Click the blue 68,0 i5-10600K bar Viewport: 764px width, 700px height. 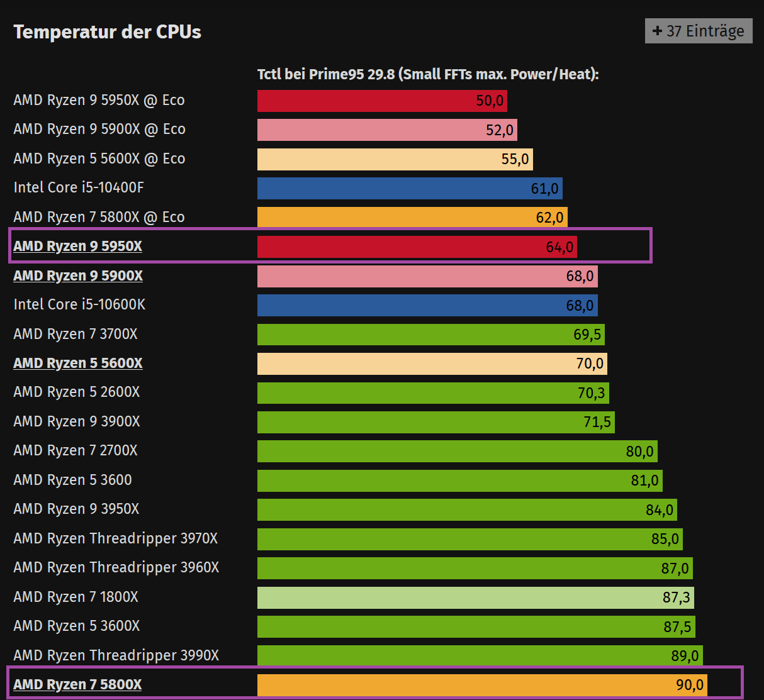tap(427, 306)
